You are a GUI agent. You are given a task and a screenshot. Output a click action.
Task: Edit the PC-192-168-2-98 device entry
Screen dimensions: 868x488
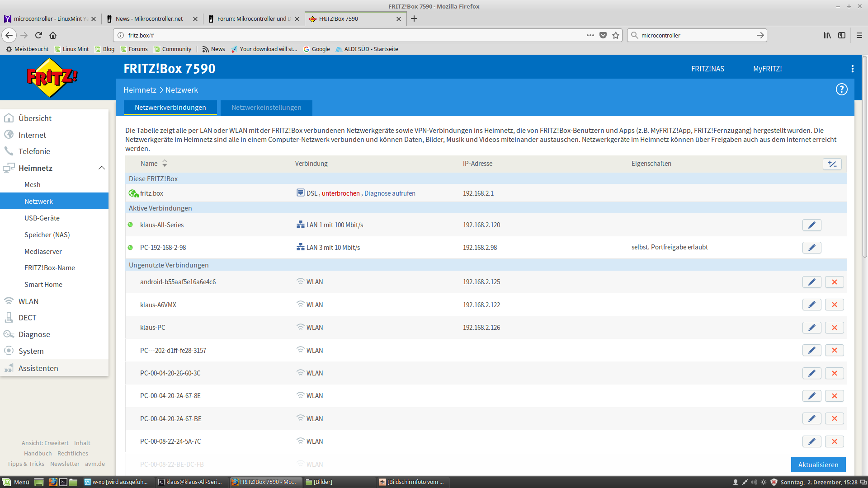click(811, 248)
